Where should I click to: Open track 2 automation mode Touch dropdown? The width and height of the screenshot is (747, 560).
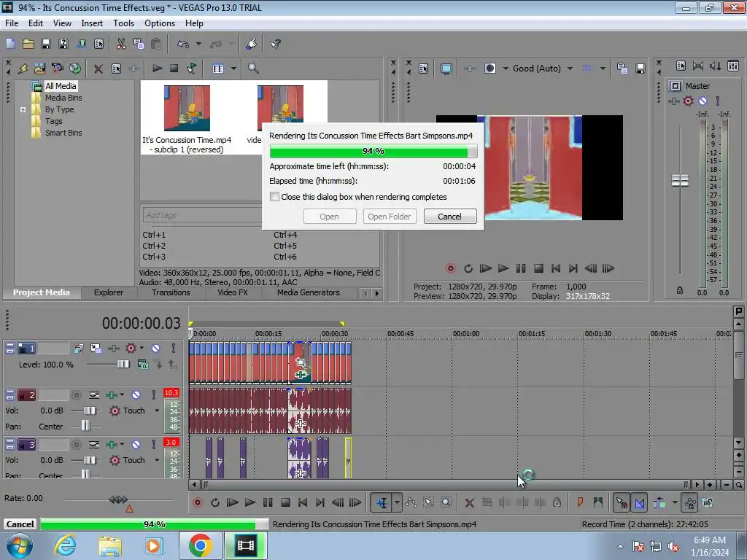[157, 411]
